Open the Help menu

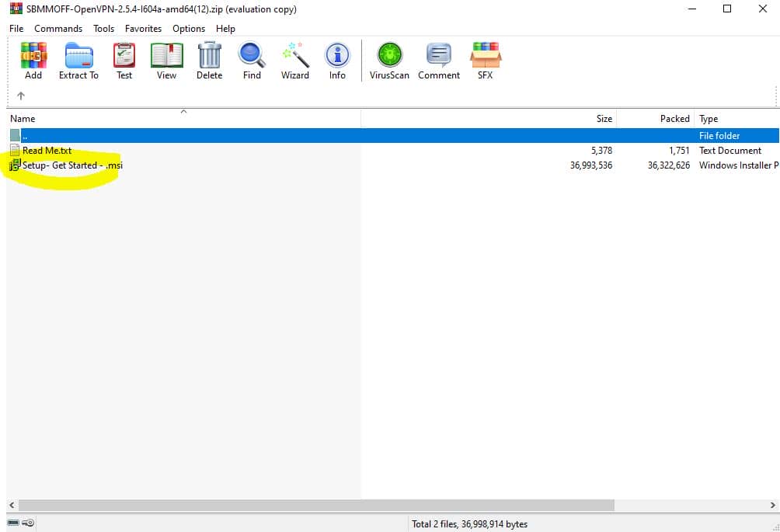coord(225,29)
